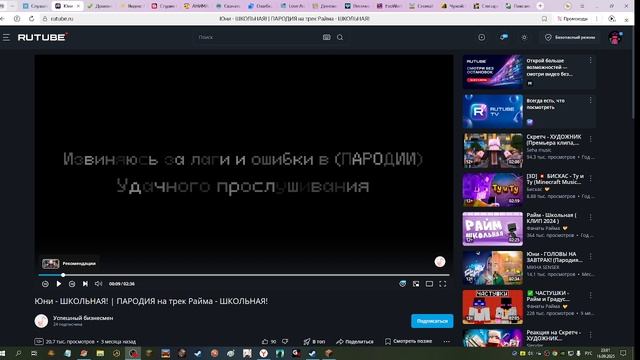640x360 pixels.
Task: Open options for 'Скретч - ХУДОЖНИК (Премьера' video
Action: click(591, 139)
